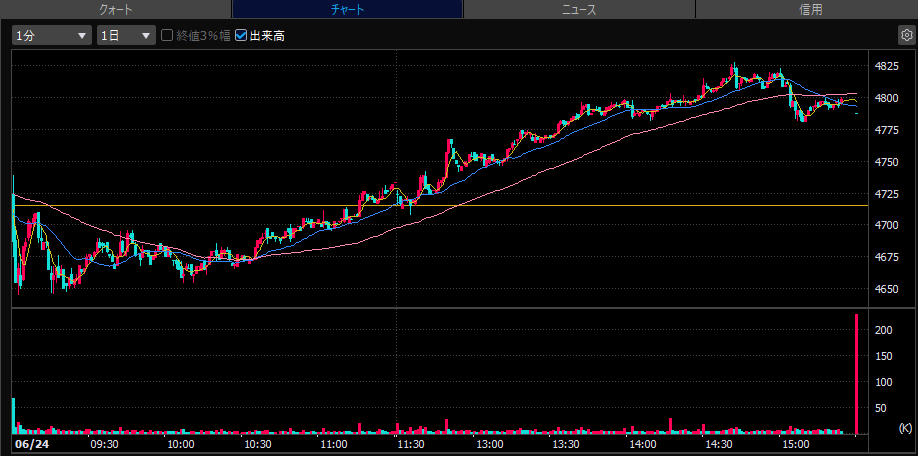
Task: Click the 11:00 time axis label
Action: (x=335, y=444)
